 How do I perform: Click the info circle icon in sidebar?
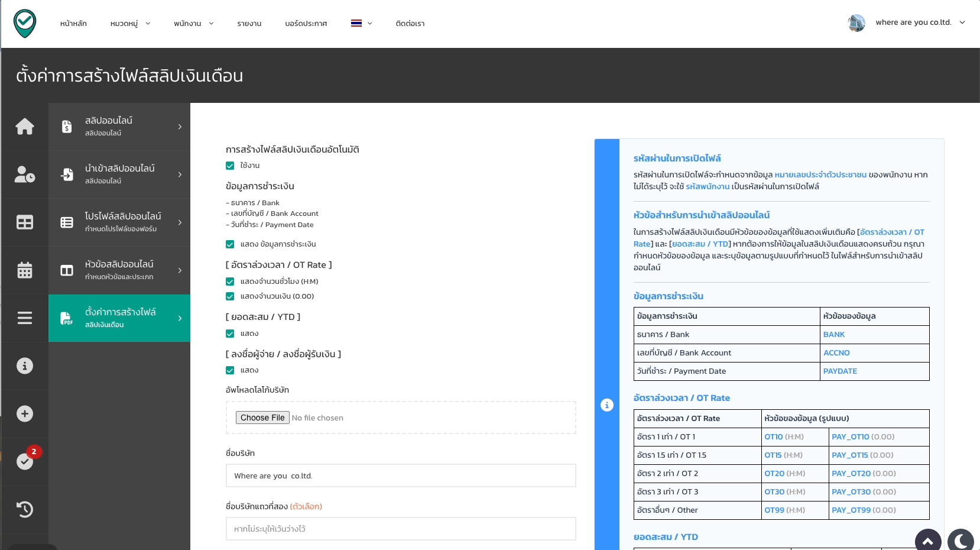[x=25, y=366]
